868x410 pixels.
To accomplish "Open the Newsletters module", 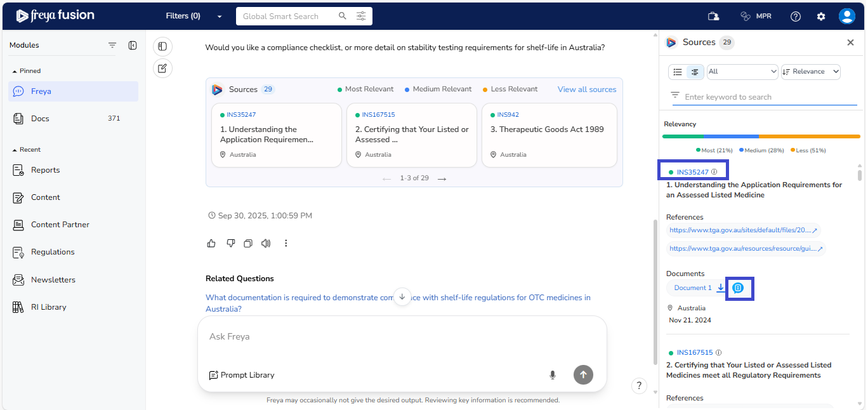I will 53,280.
